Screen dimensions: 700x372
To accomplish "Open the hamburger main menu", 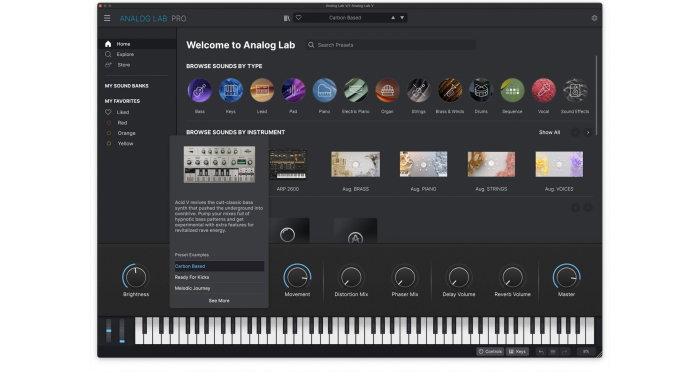I will tap(107, 18).
